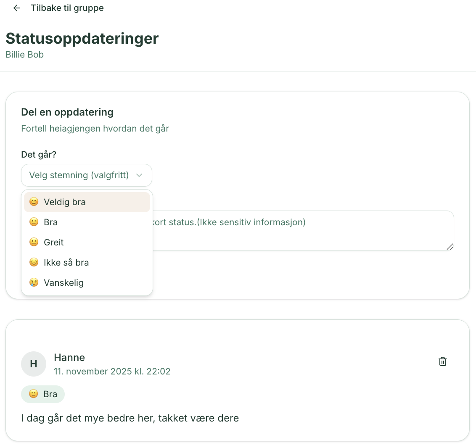Click the chevron on the mood selector

click(139, 175)
